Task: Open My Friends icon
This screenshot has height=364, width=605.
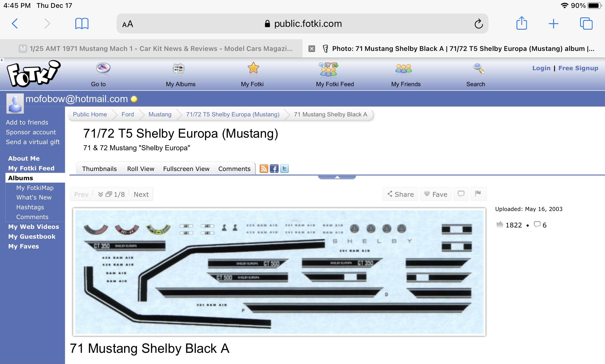Action: (x=403, y=69)
